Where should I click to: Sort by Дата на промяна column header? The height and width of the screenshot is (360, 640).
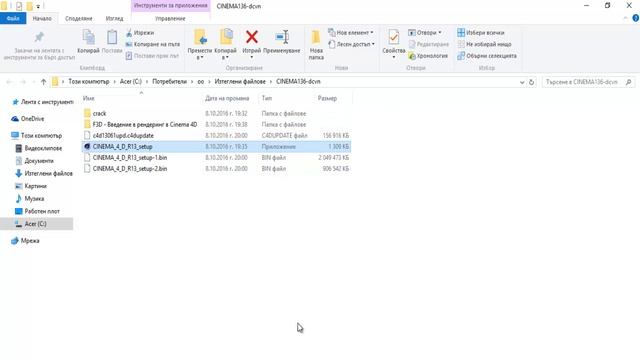tap(227, 98)
